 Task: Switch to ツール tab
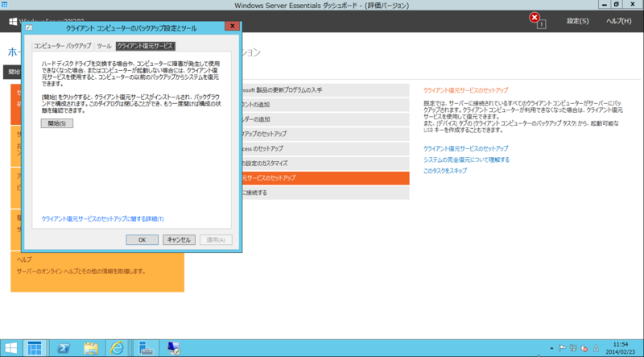(105, 46)
